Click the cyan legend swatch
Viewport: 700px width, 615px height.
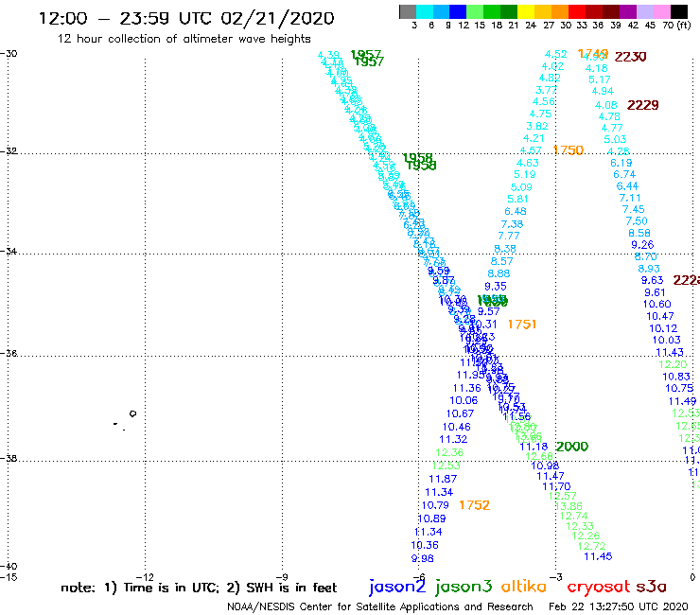(x=424, y=12)
